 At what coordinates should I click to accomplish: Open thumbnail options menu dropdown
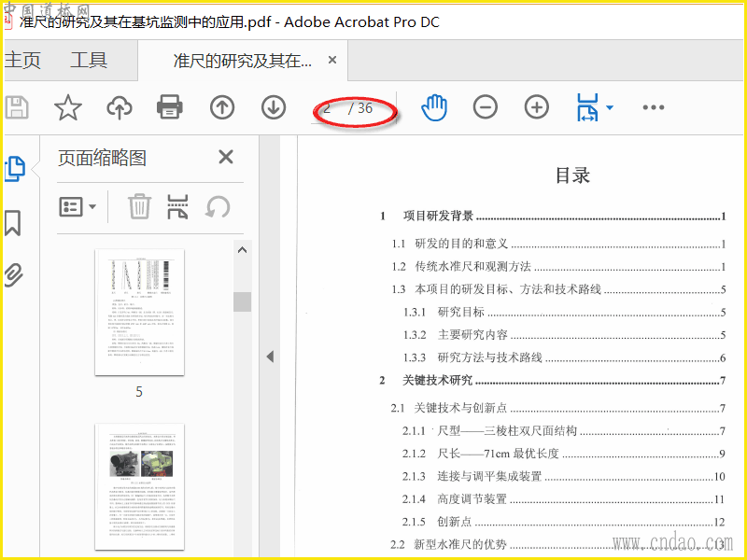(x=78, y=206)
